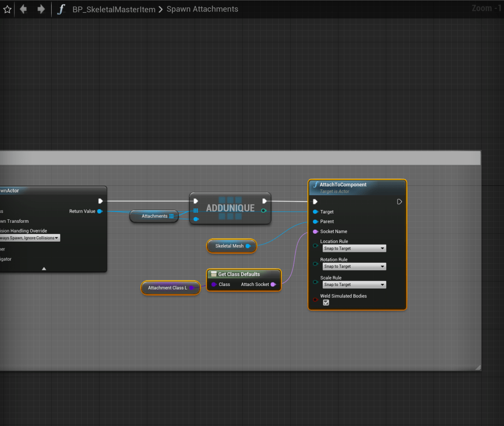Navigate forward with the right arrow
Image resolution: width=504 pixels, height=426 pixels.
coord(41,9)
